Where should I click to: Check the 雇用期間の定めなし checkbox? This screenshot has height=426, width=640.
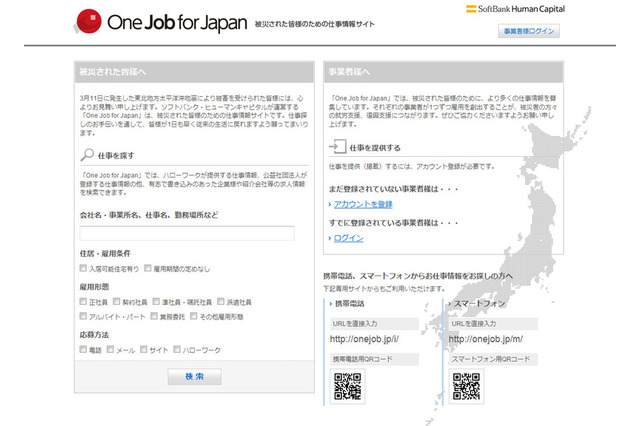coord(148,268)
